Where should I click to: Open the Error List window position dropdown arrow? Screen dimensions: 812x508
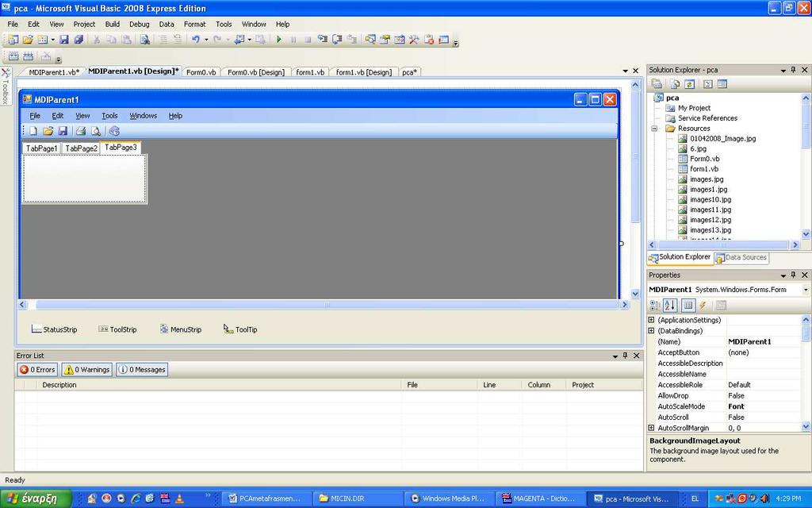[x=615, y=356]
